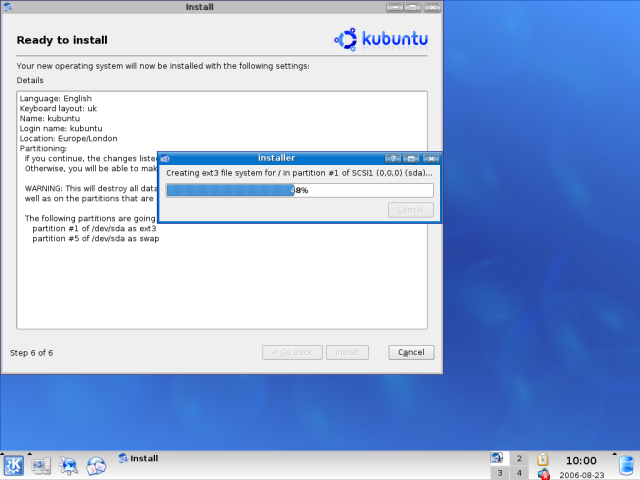
Task: Maximize the Install window
Action: 413,7
